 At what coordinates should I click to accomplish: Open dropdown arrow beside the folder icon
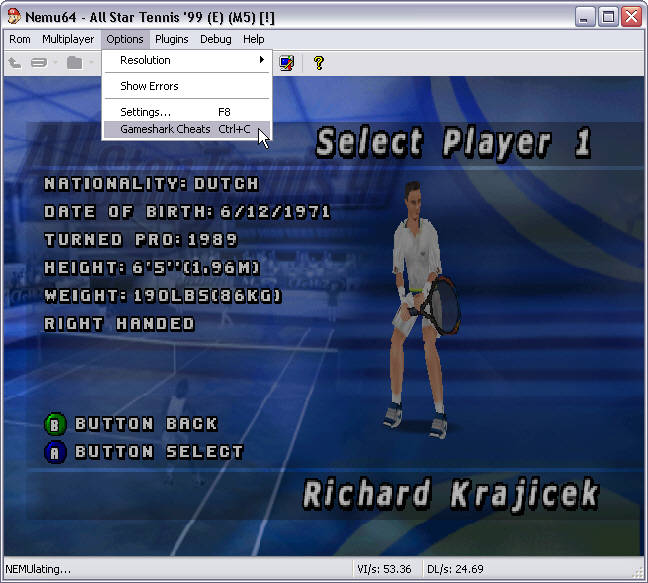pos(91,63)
